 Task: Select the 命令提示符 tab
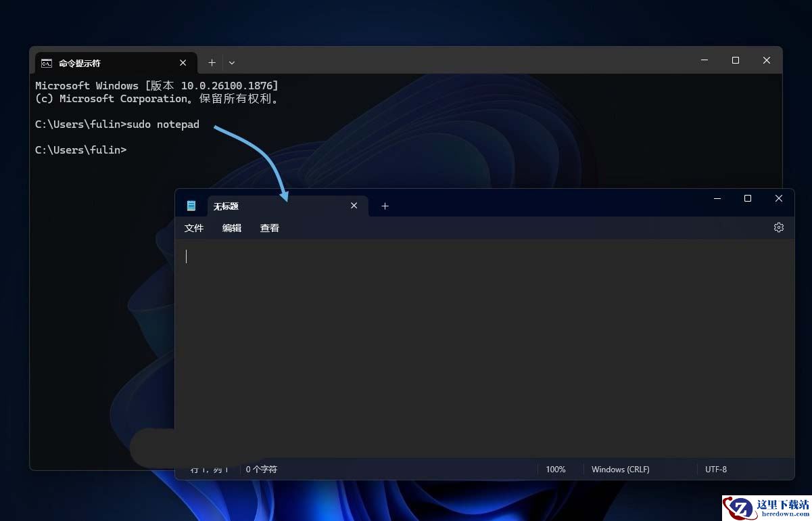click(116, 63)
